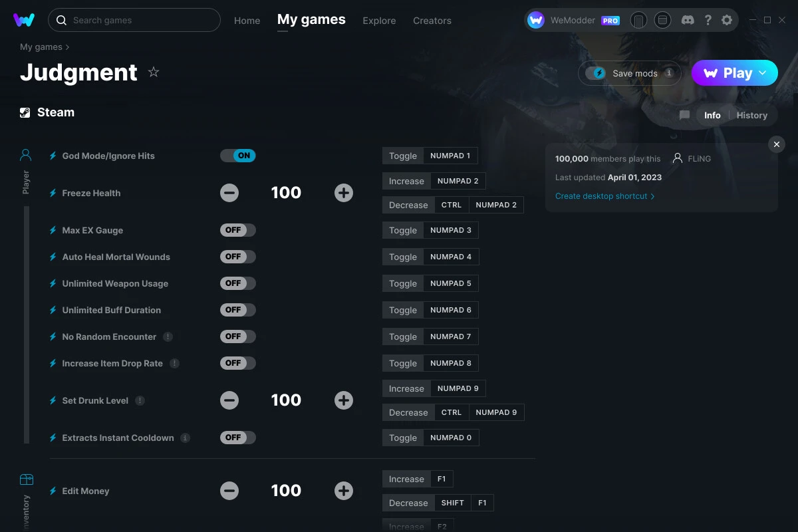Click the Set Drunk Level value 100
The width and height of the screenshot is (798, 532).
click(286, 400)
